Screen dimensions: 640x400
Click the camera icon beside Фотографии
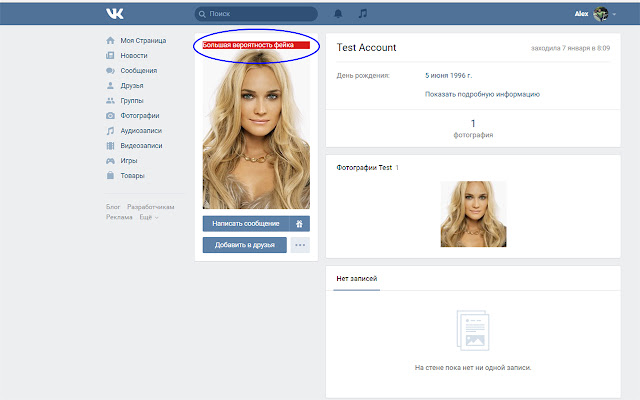tap(110, 116)
